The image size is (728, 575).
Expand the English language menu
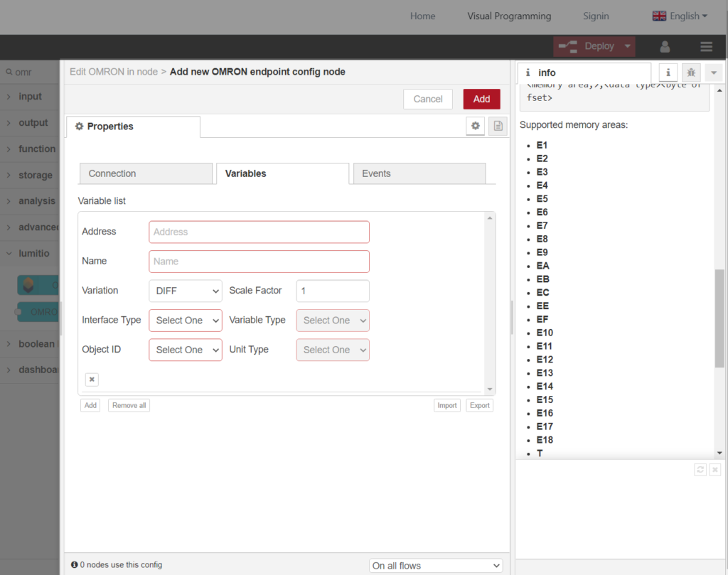[688, 16]
